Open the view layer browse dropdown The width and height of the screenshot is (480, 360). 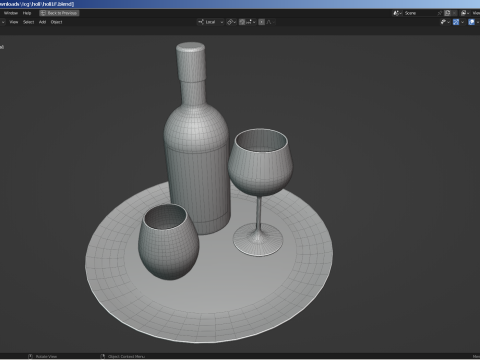(x=465, y=13)
